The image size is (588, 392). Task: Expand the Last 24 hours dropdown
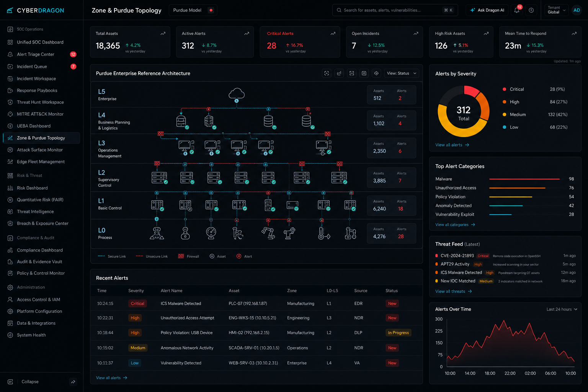[562, 309]
